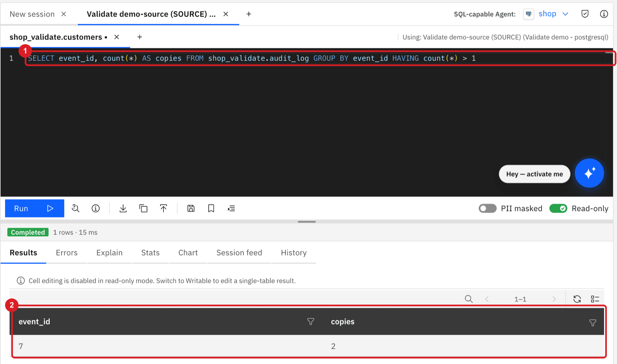The width and height of the screenshot is (617, 364).
Task: Activate the AI assistant sparkle button
Action: click(x=589, y=173)
